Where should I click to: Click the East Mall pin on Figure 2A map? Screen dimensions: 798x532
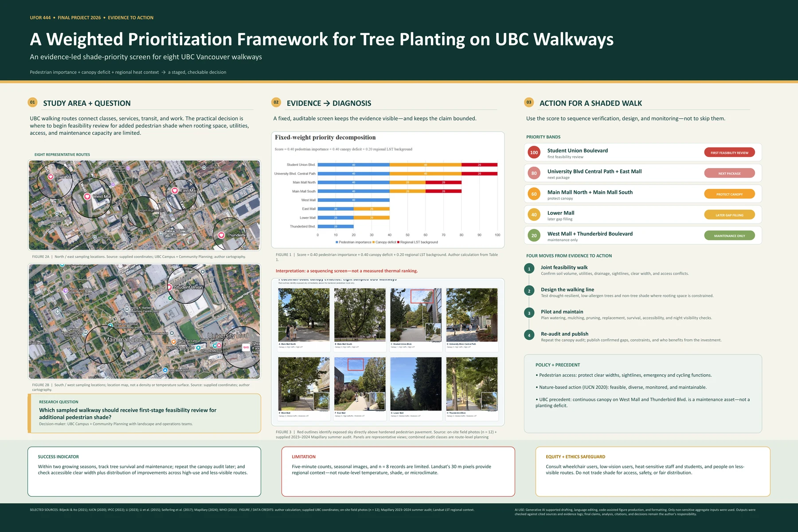[175, 190]
